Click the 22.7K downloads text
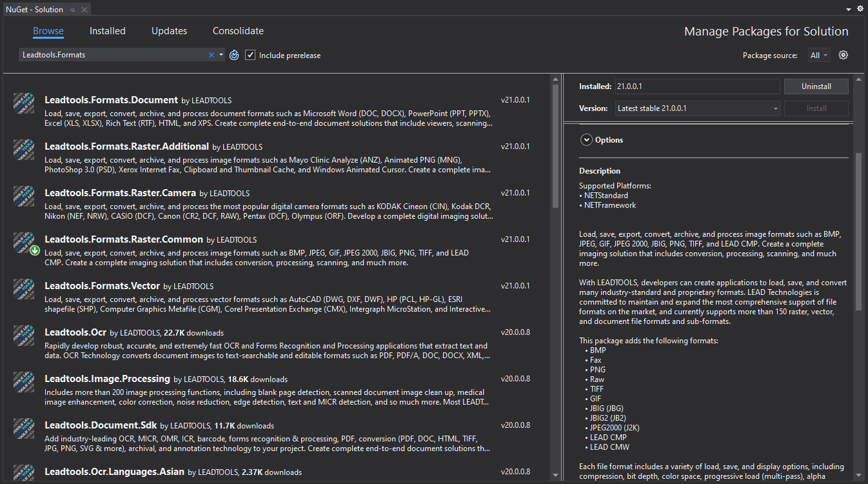Viewport: 868px width, 484px height. point(193,333)
